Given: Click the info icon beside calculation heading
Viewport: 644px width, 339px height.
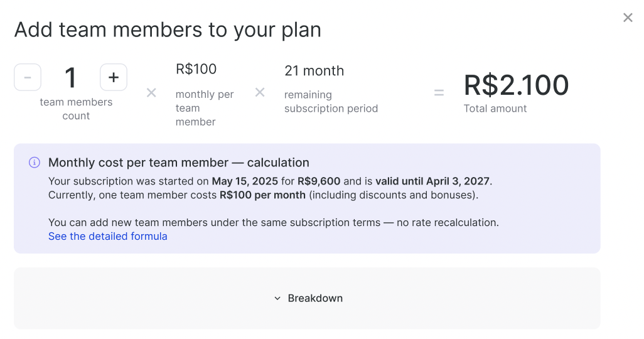Looking at the screenshot, I should [x=35, y=163].
